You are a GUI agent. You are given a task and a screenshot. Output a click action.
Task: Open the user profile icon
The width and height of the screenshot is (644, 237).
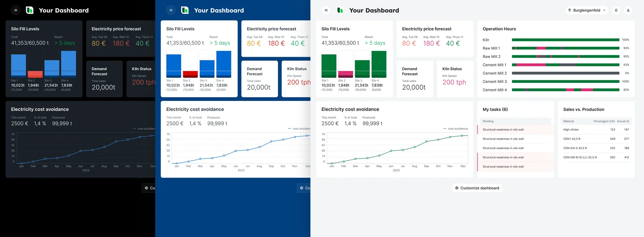[x=628, y=10]
